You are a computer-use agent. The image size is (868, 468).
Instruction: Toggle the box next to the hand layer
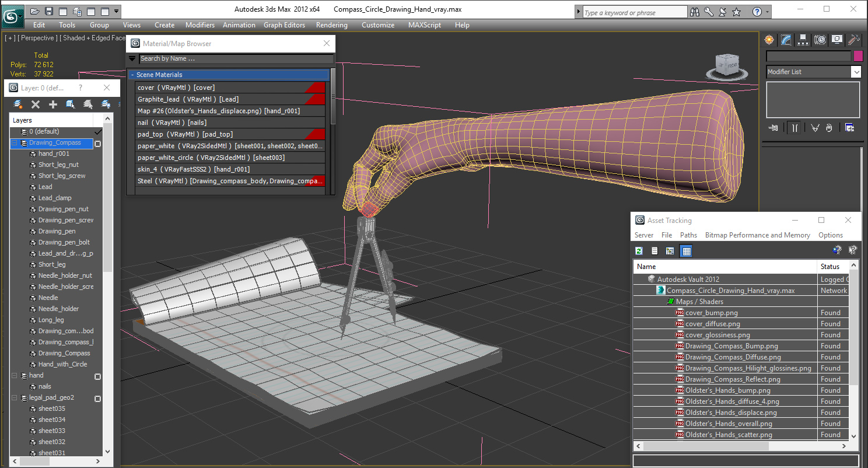tap(97, 376)
